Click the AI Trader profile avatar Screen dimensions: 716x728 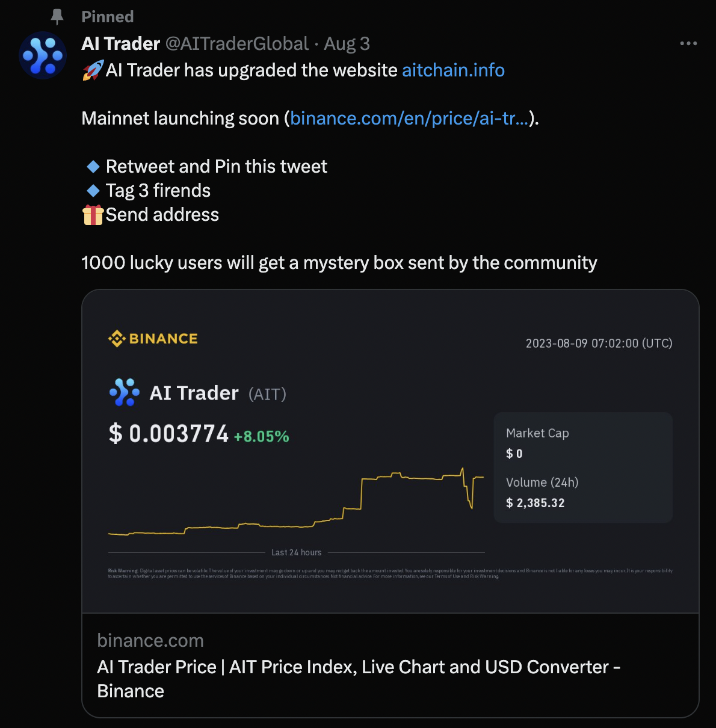[43, 55]
